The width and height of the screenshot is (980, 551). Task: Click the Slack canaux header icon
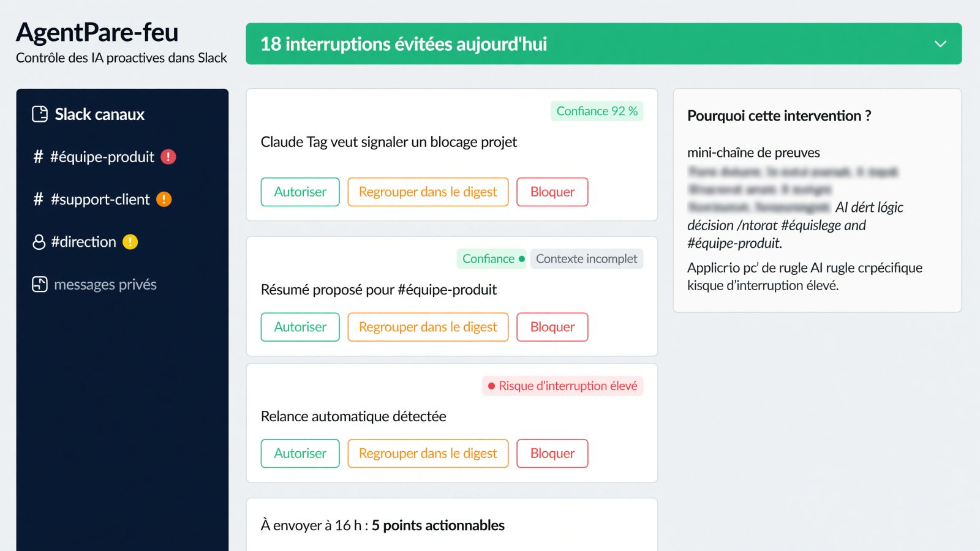click(x=40, y=114)
